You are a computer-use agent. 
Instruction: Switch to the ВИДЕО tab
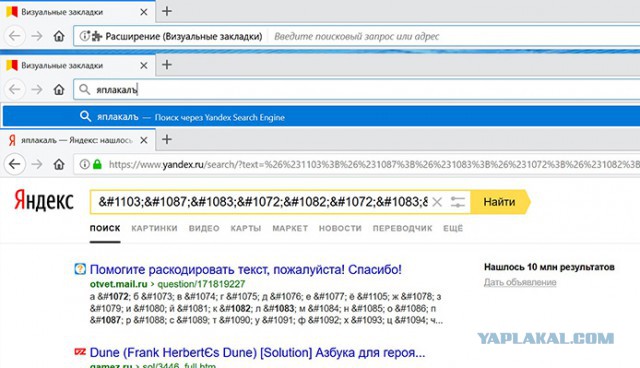point(204,228)
